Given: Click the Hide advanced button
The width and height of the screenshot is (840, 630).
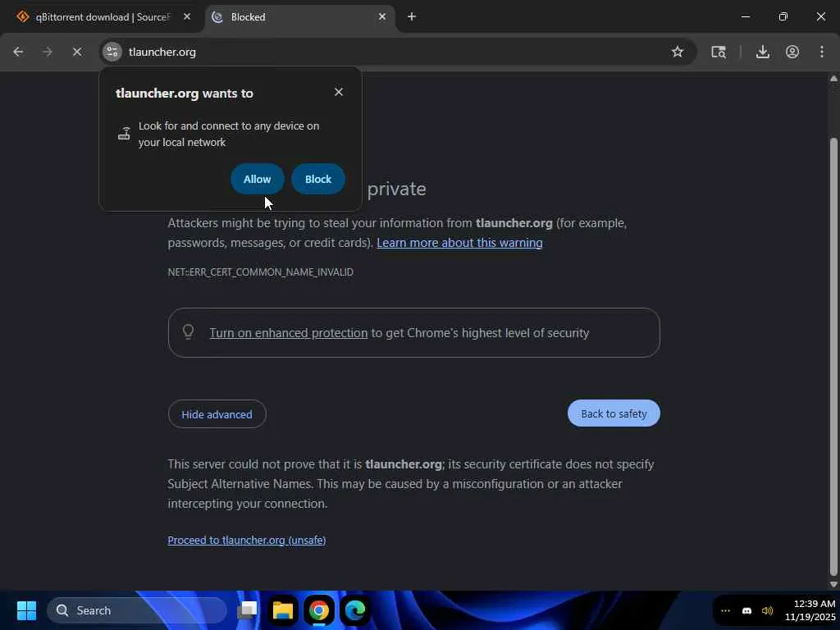Looking at the screenshot, I should click(x=217, y=414).
